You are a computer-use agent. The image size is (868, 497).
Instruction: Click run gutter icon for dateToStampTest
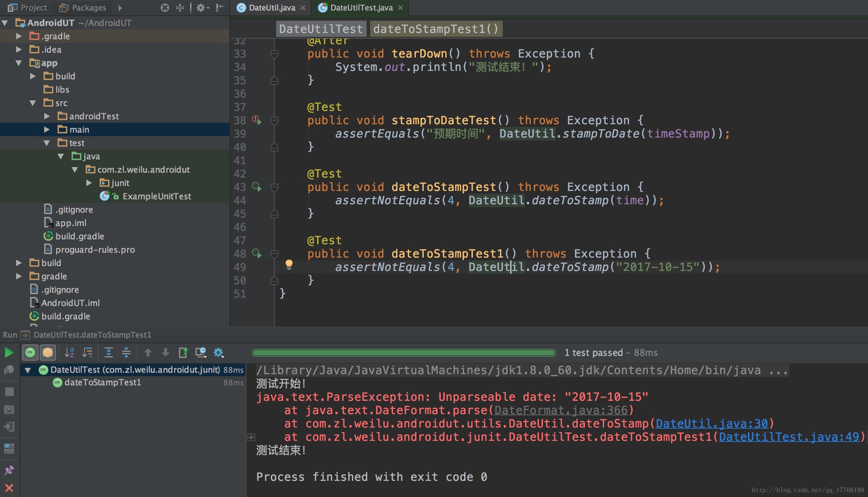257,187
